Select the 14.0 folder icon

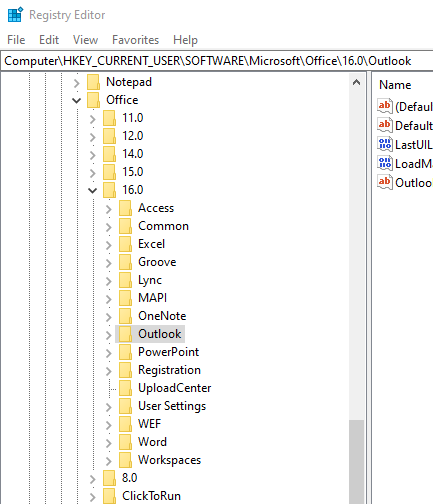(109, 154)
